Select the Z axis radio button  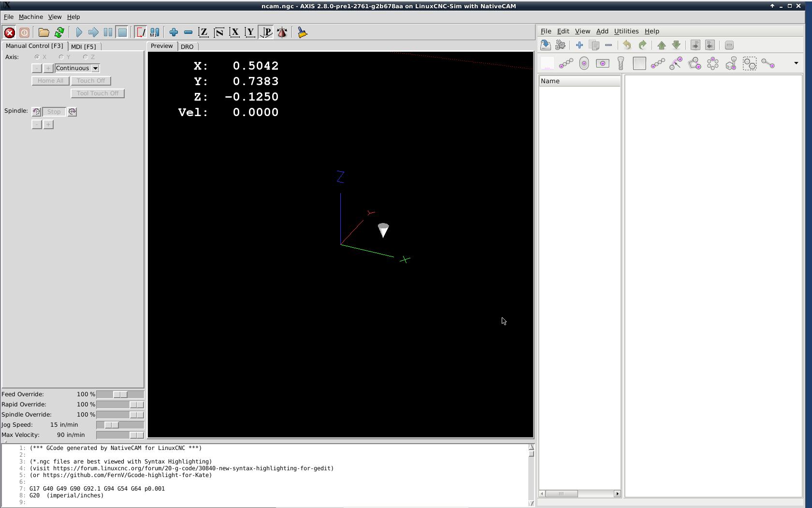point(86,57)
